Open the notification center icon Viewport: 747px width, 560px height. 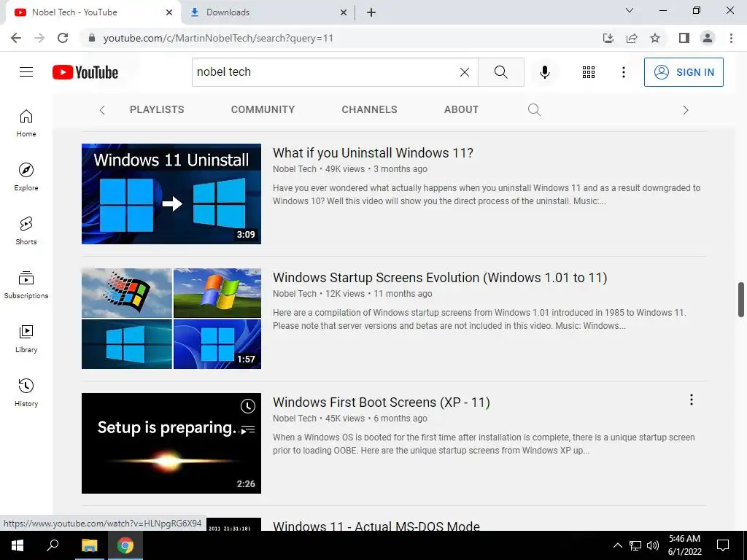click(723, 545)
